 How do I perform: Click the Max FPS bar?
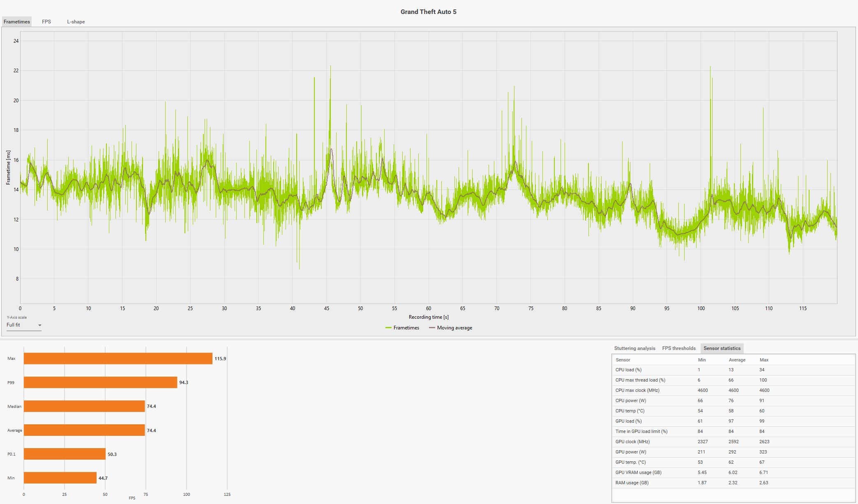(118, 359)
